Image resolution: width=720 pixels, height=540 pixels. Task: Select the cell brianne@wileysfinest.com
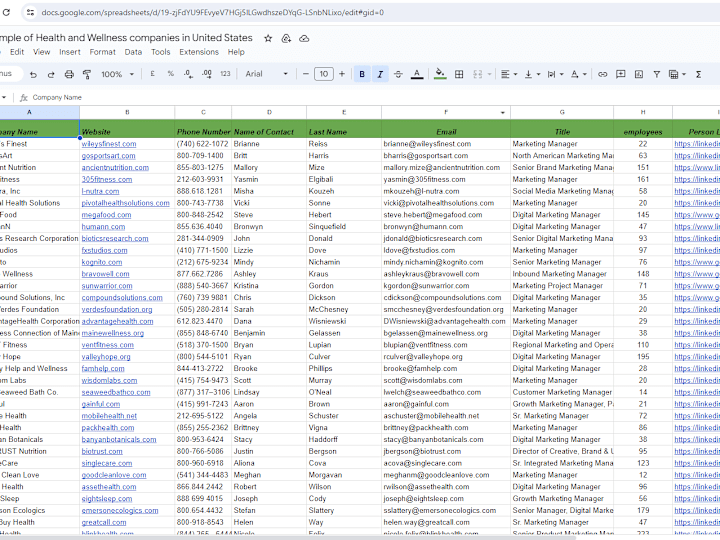[446, 144]
